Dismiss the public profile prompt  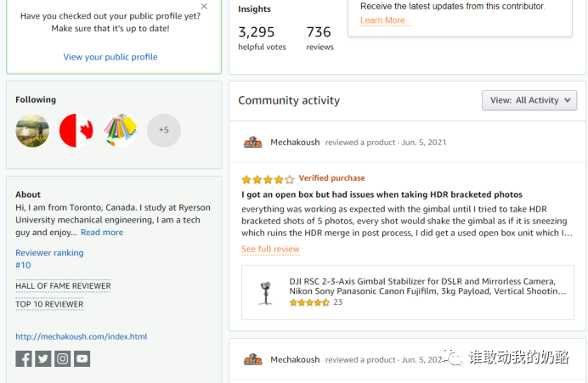click(204, 7)
